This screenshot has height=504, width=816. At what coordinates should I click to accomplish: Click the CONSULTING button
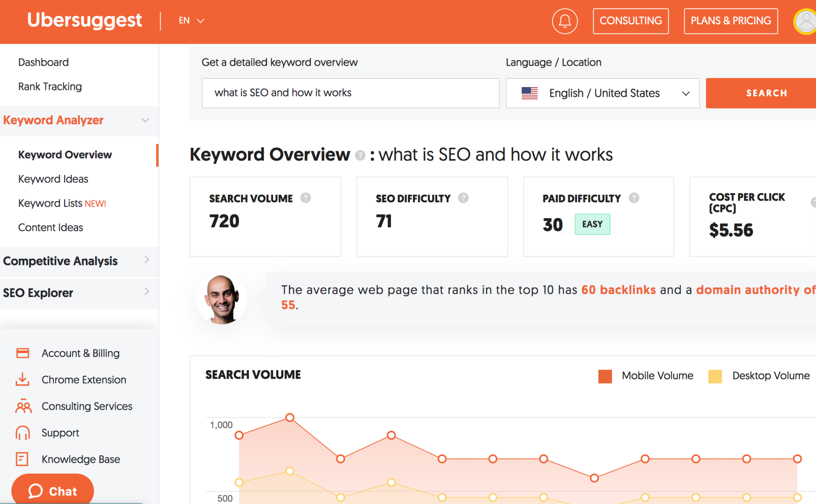point(631,21)
